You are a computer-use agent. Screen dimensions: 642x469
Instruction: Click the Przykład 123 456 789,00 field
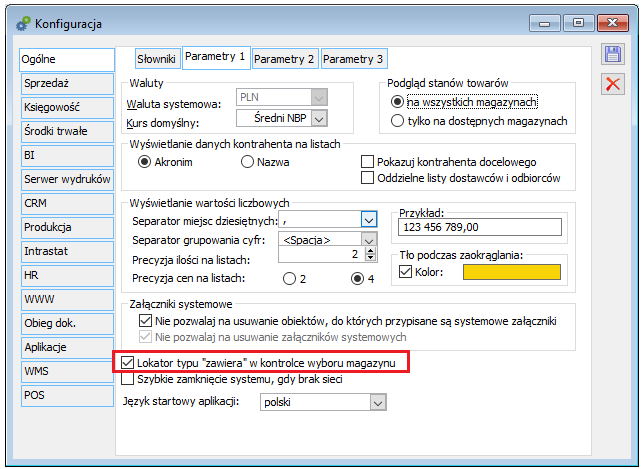click(479, 227)
